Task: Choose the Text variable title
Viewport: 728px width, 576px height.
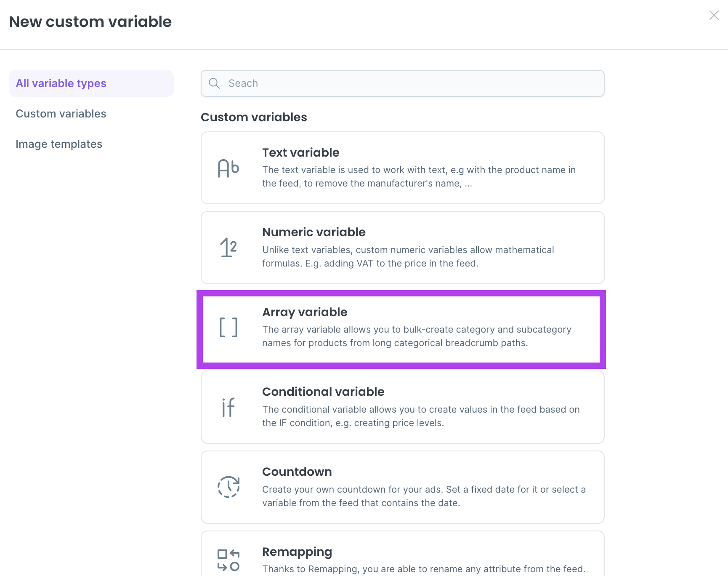Action: (300, 152)
